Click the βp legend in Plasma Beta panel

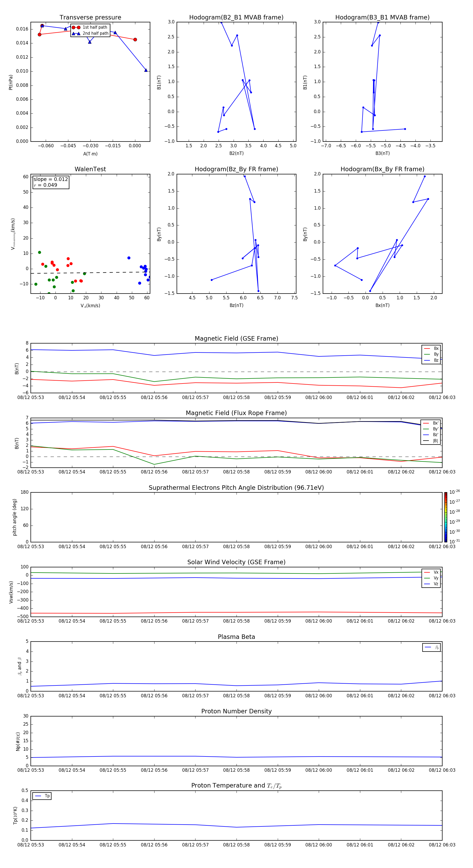pos(431,647)
